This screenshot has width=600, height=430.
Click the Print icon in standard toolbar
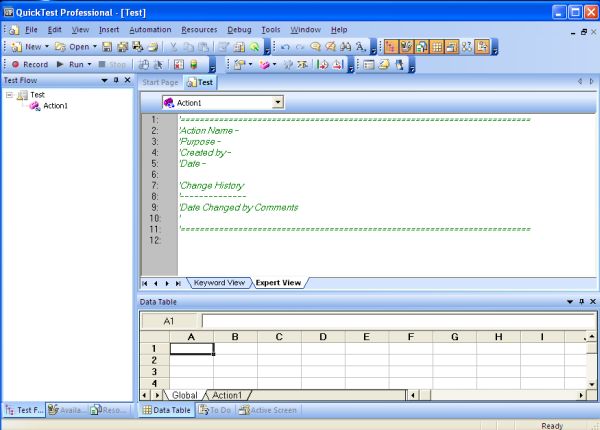[x=153, y=47]
